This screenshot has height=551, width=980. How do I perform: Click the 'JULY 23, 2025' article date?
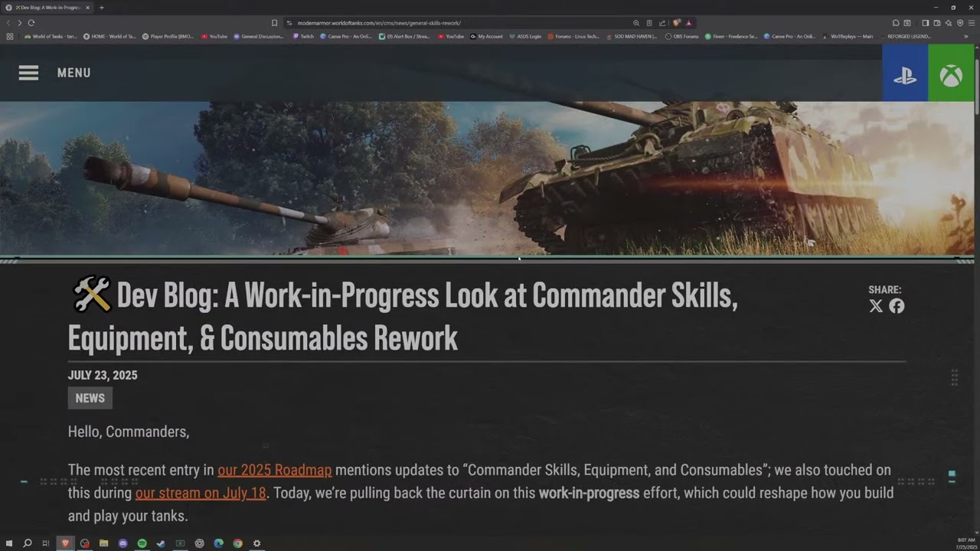[x=103, y=375]
